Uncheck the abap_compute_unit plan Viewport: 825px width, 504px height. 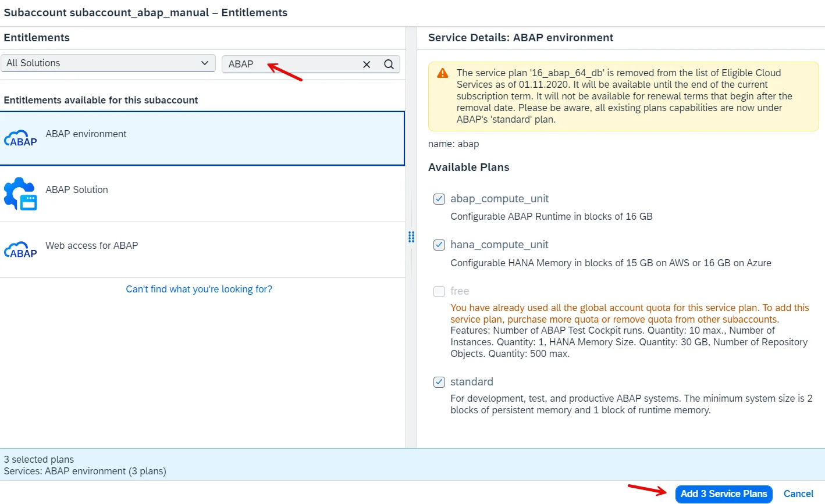pos(439,199)
